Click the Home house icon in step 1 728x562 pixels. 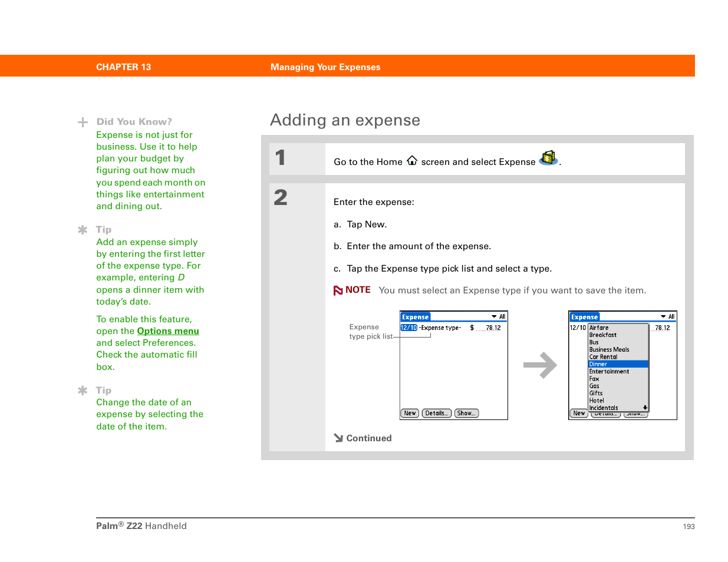pyautogui.click(x=412, y=160)
